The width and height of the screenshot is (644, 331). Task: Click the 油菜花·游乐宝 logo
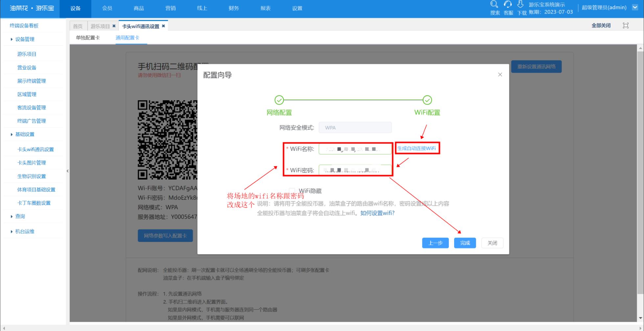[32, 8]
